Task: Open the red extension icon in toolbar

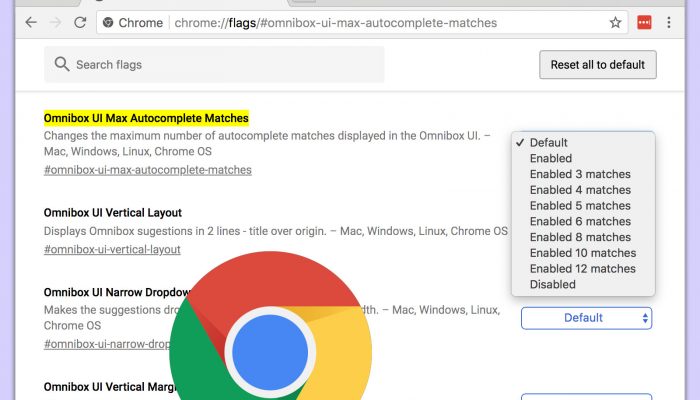Action: [x=644, y=22]
